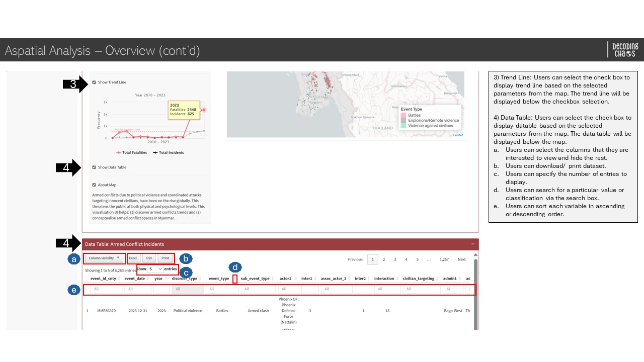The height and width of the screenshot is (362, 644).
Task: Click the Leaflet attribution link
Action: tap(458, 135)
